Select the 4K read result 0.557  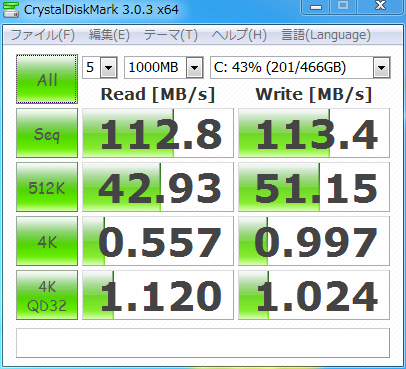[158, 241]
